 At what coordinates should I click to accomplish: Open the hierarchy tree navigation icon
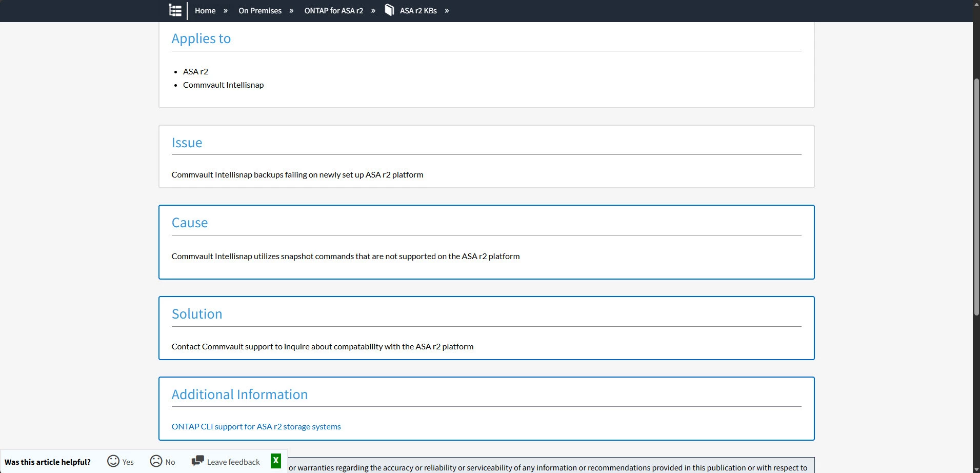point(175,10)
